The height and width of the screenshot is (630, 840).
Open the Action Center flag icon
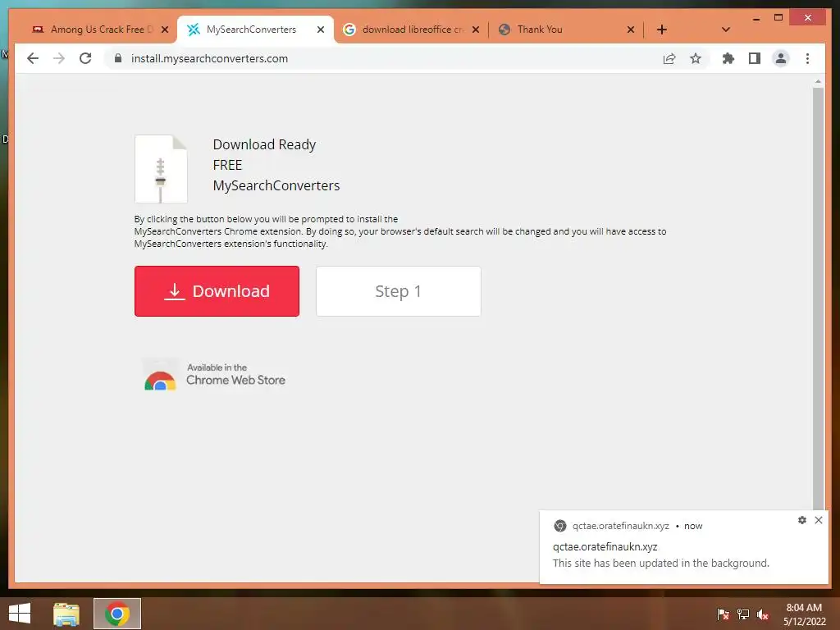[724, 614]
